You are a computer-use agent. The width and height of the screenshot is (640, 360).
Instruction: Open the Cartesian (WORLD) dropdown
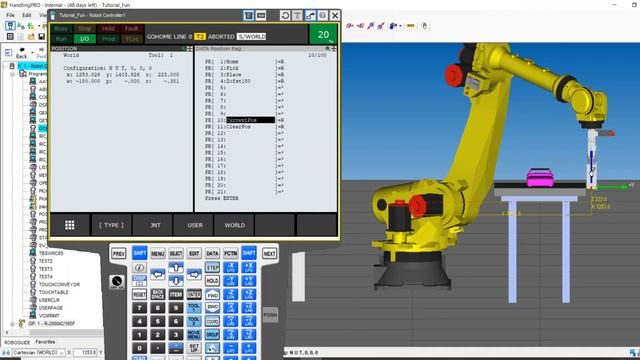pyautogui.click(x=38, y=352)
